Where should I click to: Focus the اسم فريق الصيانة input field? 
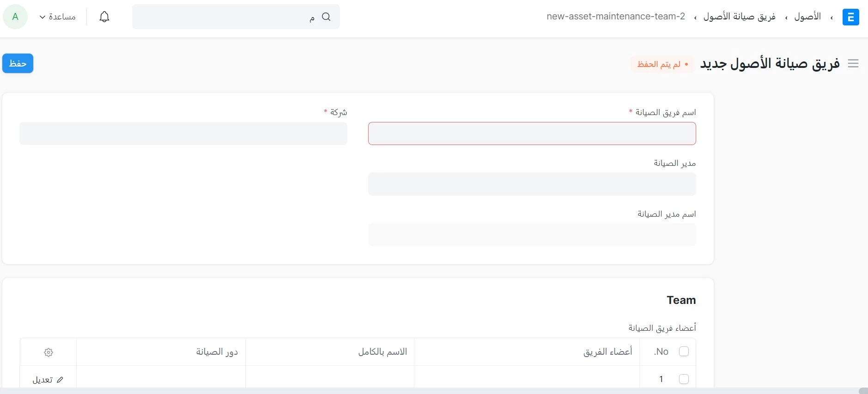[532, 133]
